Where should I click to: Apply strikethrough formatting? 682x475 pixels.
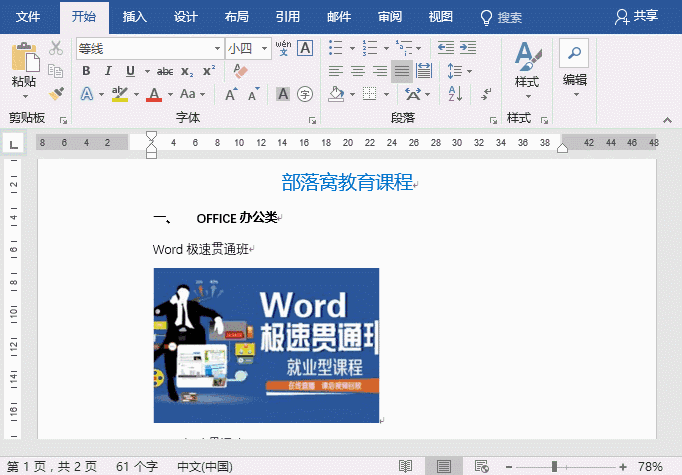(x=164, y=71)
